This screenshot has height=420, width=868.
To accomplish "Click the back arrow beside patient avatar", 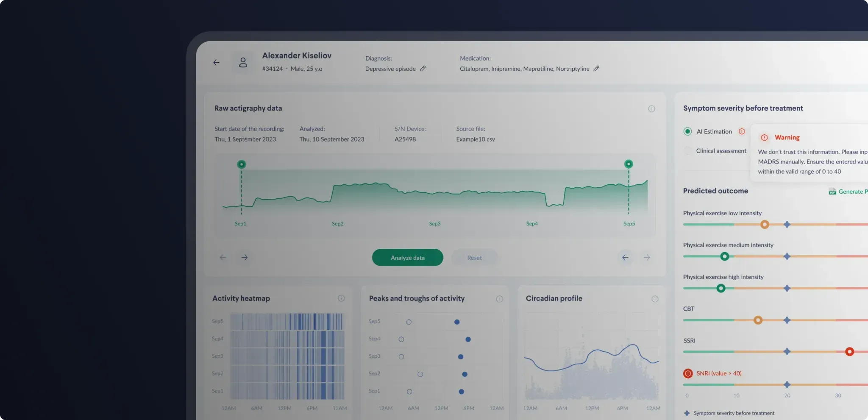I will (216, 63).
